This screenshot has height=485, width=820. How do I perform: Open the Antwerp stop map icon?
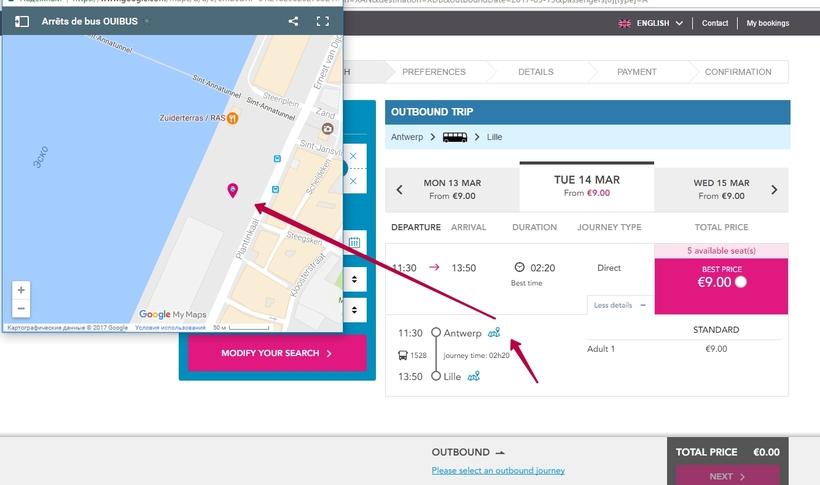(494, 333)
